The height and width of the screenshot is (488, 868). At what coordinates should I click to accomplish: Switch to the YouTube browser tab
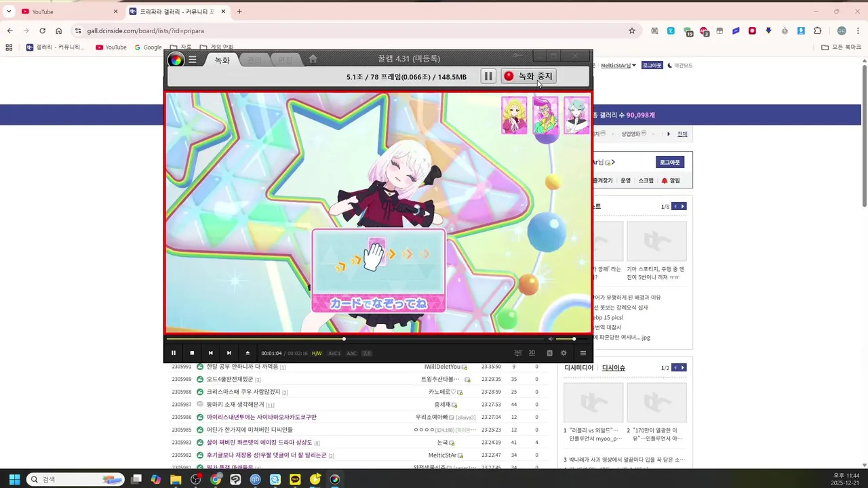[68, 12]
